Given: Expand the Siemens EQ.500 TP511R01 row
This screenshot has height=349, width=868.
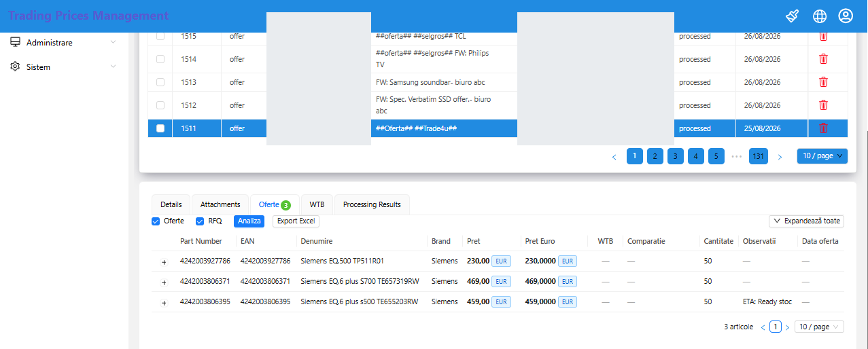Looking at the screenshot, I should [164, 261].
